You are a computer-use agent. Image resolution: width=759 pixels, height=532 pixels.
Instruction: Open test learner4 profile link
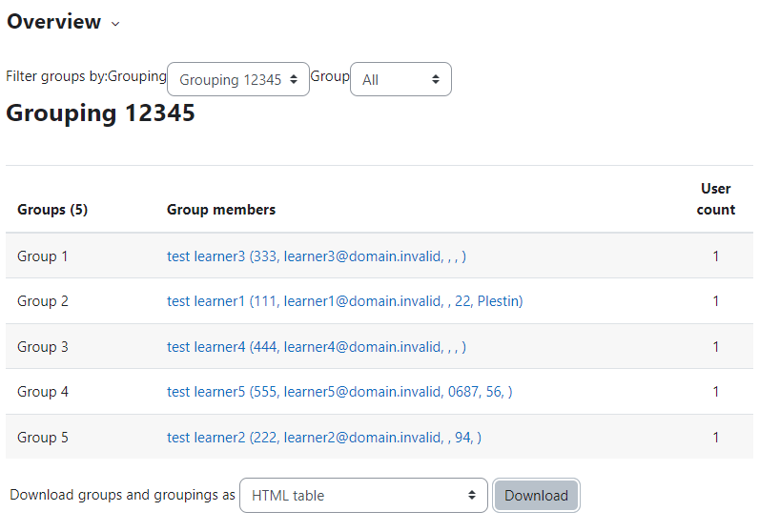click(316, 347)
